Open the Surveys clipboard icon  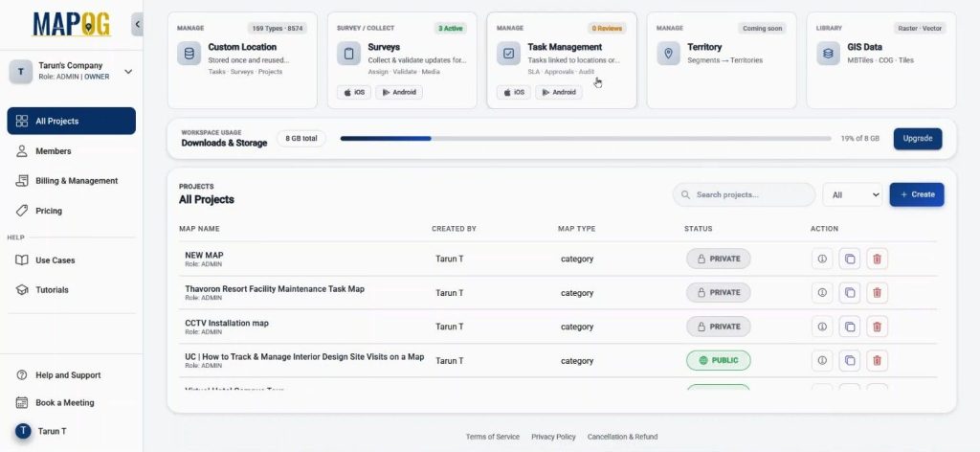pyautogui.click(x=348, y=54)
